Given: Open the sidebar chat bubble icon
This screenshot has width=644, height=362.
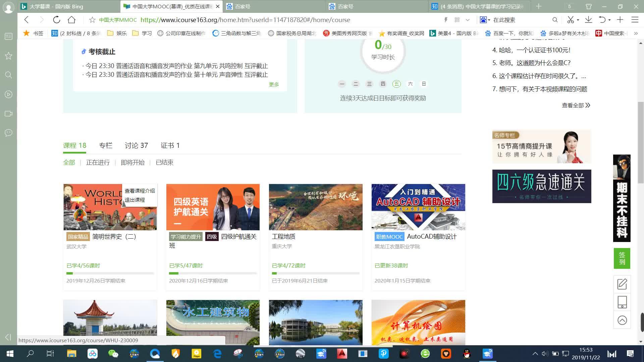Looking at the screenshot, I should [x=9, y=133].
